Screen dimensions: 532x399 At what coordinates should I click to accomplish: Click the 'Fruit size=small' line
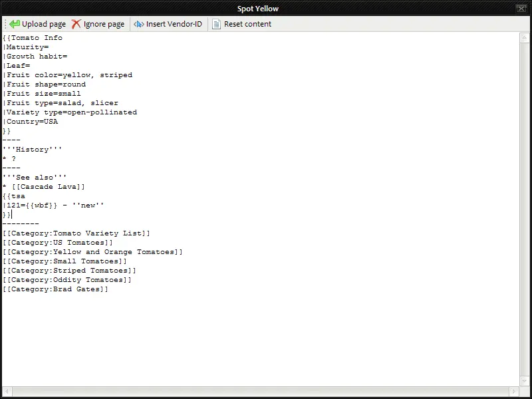point(42,94)
